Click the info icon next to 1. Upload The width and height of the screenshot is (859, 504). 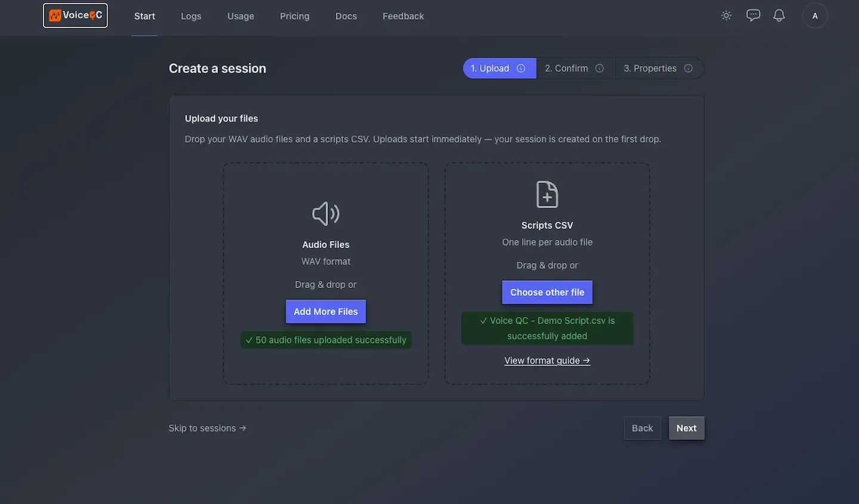click(521, 69)
